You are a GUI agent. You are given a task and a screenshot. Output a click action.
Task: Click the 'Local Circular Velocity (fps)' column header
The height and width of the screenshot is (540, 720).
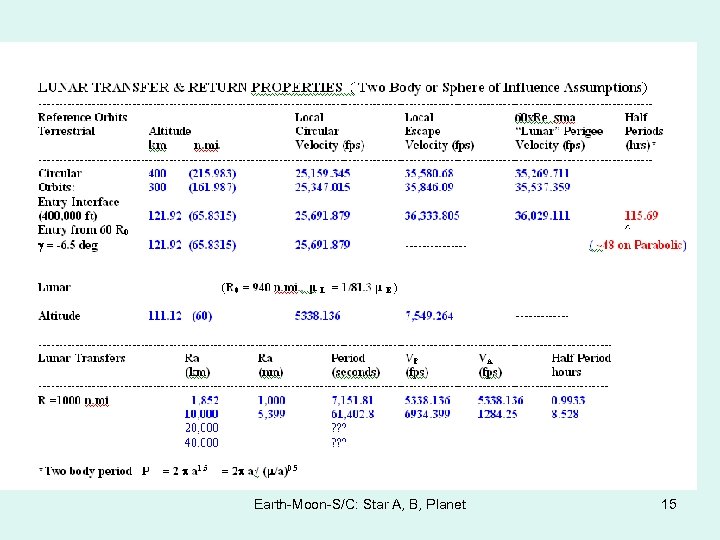330,131
